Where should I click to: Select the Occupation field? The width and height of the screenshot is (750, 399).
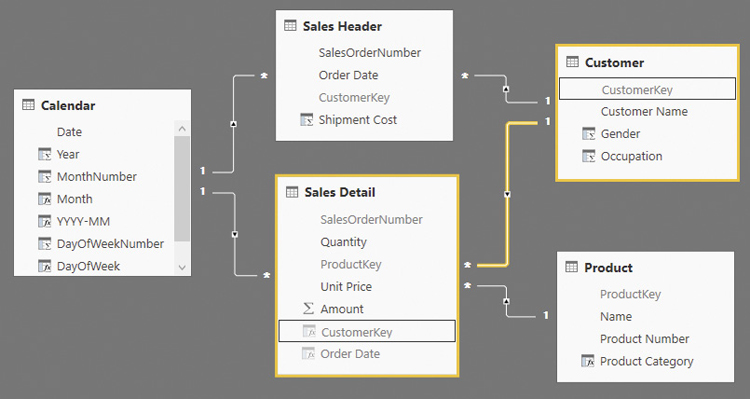tap(631, 156)
